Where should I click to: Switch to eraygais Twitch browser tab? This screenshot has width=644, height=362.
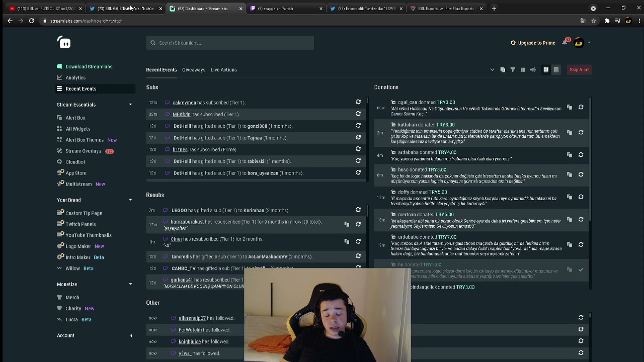(x=286, y=9)
